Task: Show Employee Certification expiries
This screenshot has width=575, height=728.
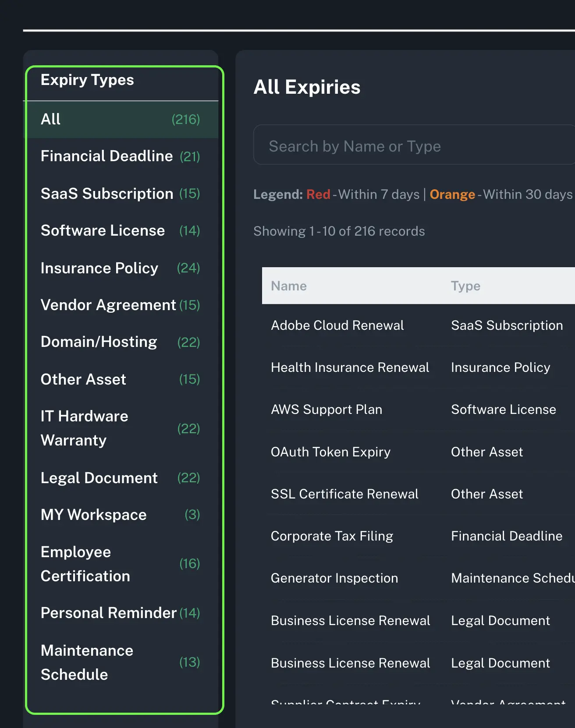Action: (x=121, y=564)
